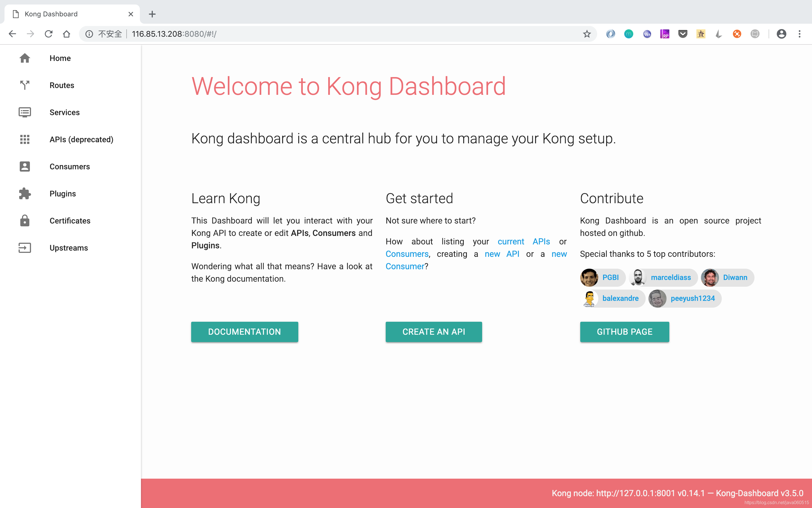Go back with browser back arrow
The height and width of the screenshot is (508, 812).
pyautogui.click(x=12, y=34)
